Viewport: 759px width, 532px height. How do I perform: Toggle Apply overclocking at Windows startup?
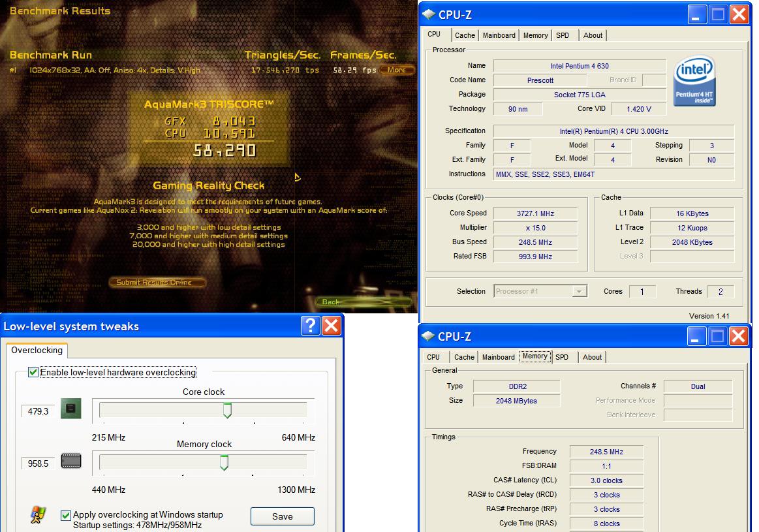[66, 516]
